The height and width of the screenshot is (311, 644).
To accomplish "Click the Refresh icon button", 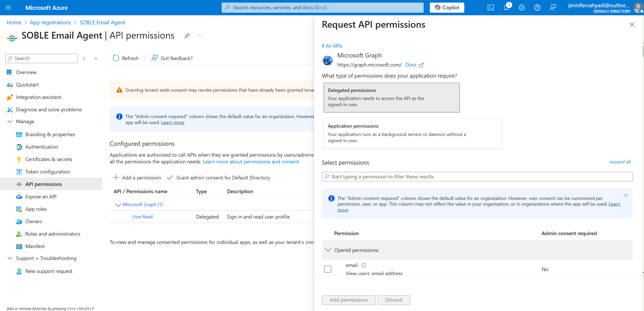I will pos(126,58).
